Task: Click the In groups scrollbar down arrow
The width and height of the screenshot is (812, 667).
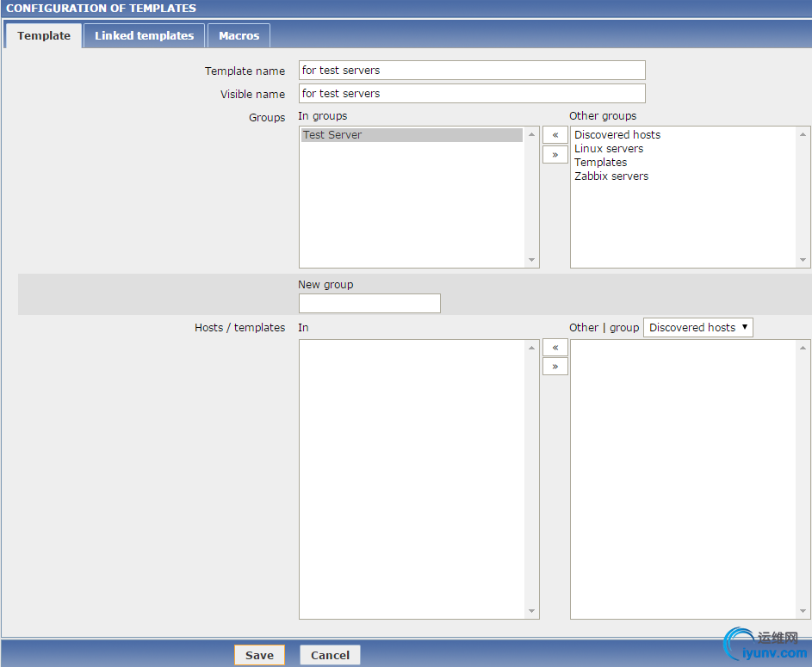Action: click(531, 260)
